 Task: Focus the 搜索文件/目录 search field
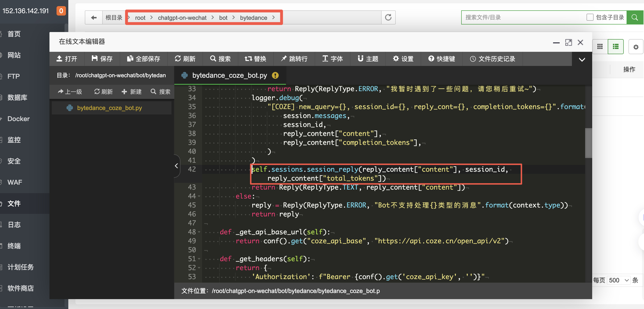pos(522,17)
